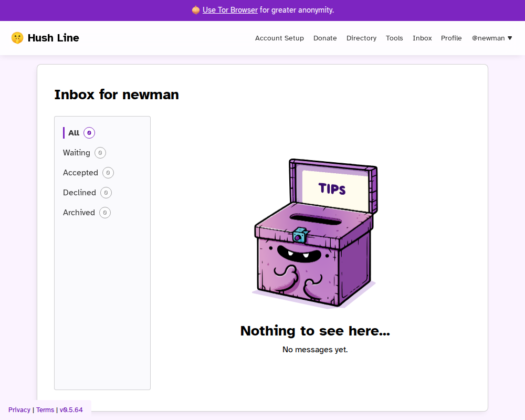
Task: Click the hushed face Hush Line logo icon
Action: click(x=18, y=37)
